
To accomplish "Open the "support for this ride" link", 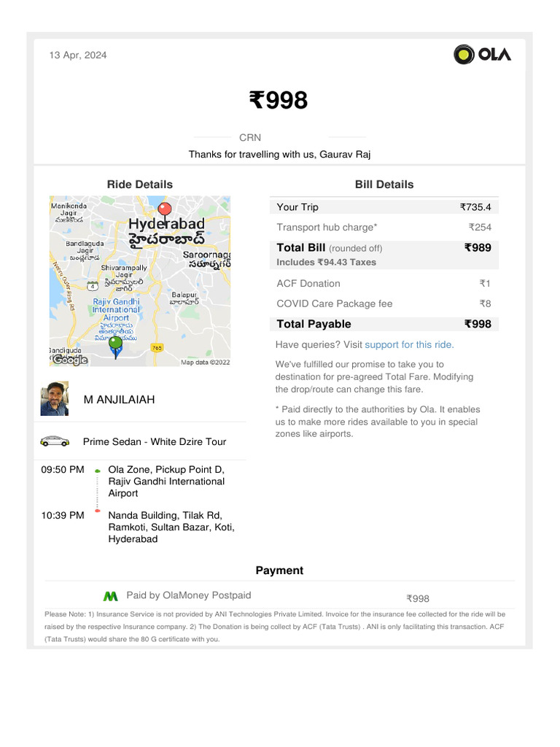I will coord(408,344).
